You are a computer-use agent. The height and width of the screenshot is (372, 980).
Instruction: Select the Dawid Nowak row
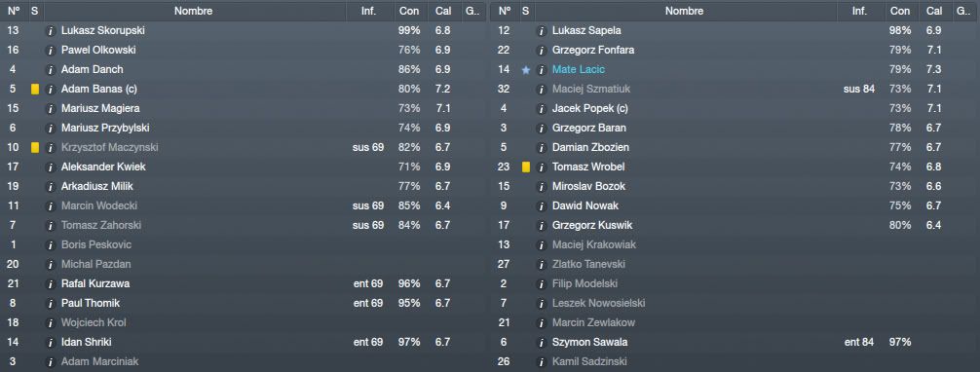pos(735,205)
